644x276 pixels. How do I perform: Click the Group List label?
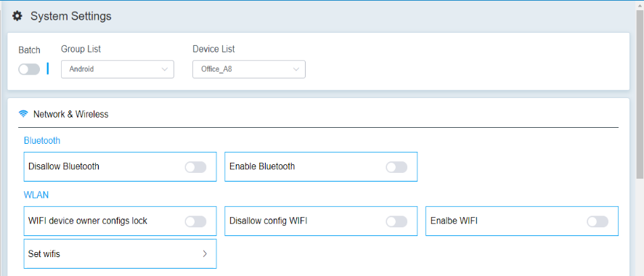point(81,49)
